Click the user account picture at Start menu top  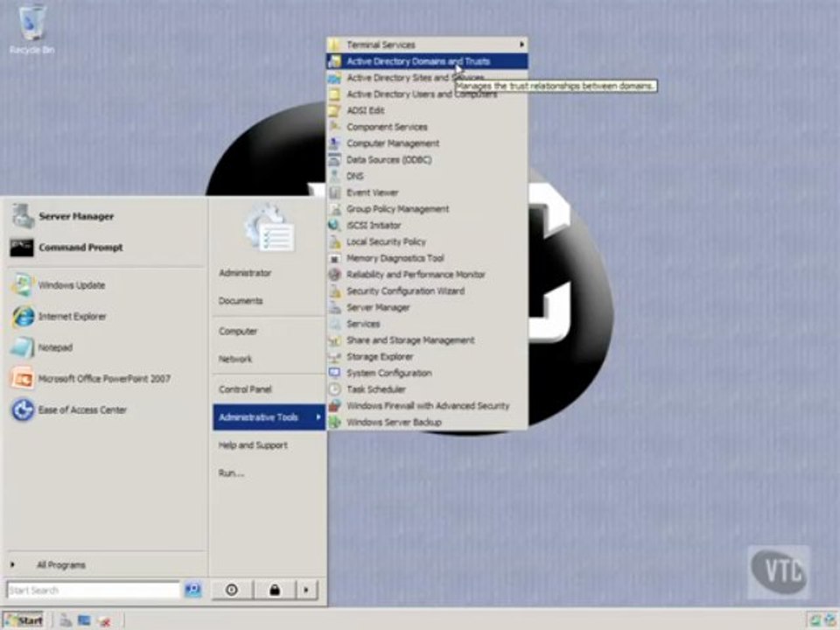(269, 228)
